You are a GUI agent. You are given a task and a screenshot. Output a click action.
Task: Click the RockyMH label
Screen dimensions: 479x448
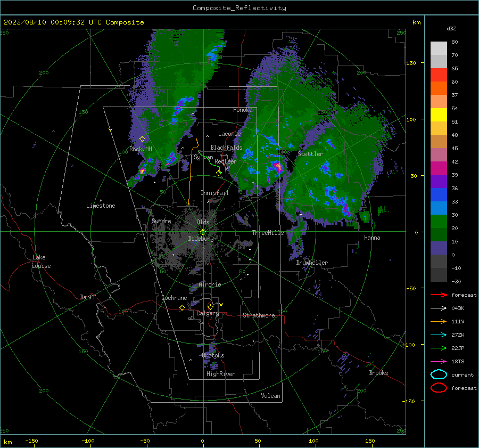141,149
